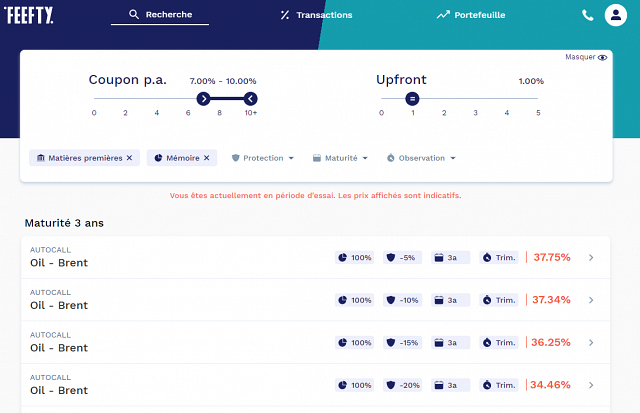Click the 3a maturity badge on second row

(x=450, y=300)
